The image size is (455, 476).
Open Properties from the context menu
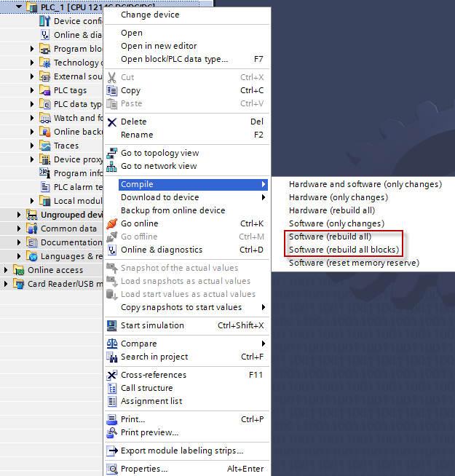tap(143, 469)
